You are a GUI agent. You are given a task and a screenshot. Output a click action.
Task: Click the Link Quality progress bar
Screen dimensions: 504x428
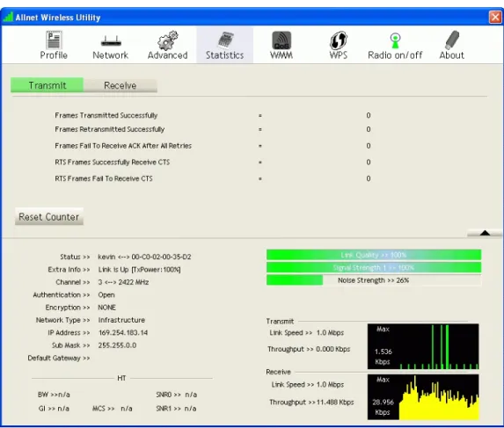[x=374, y=255]
